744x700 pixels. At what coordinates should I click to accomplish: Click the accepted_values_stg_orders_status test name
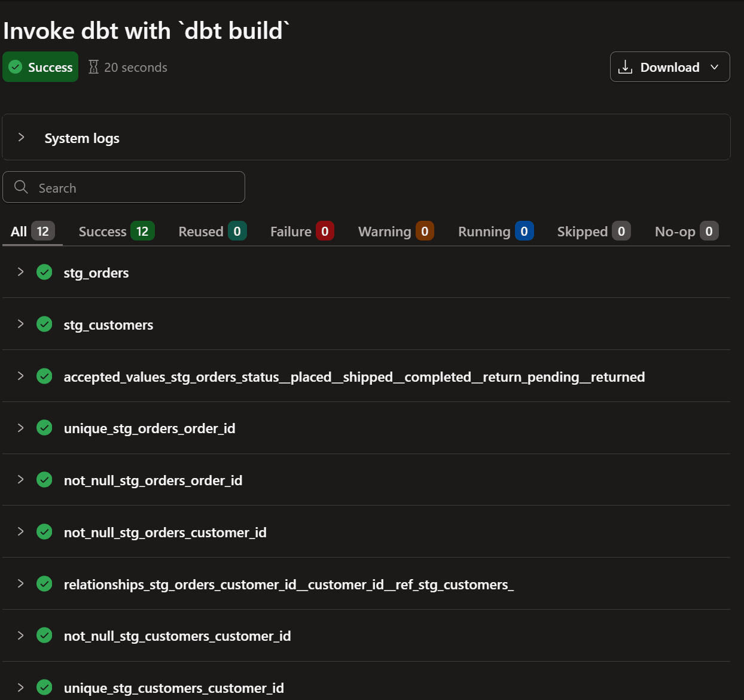click(x=354, y=377)
